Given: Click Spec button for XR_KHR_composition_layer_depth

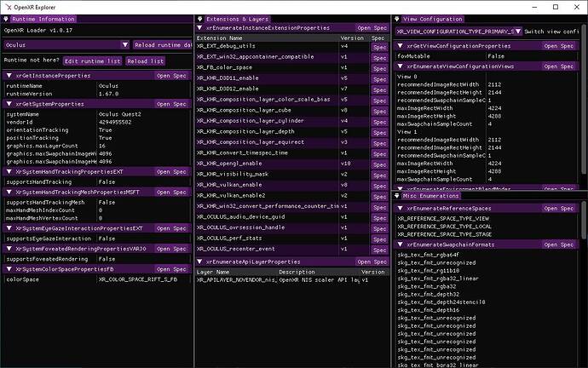Looking at the screenshot, I should (x=380, y=133).
